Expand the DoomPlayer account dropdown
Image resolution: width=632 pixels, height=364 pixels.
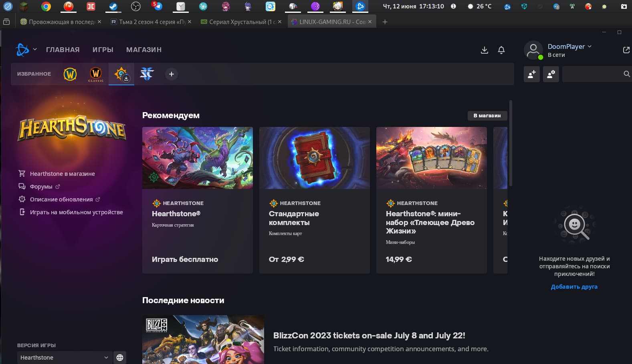click(x=590, y=46)
